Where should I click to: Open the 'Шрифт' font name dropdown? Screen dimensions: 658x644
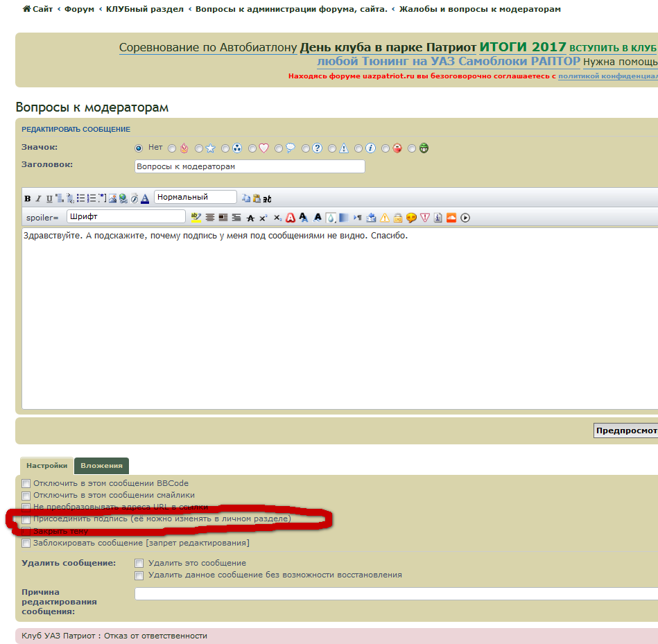pos(125,217)
